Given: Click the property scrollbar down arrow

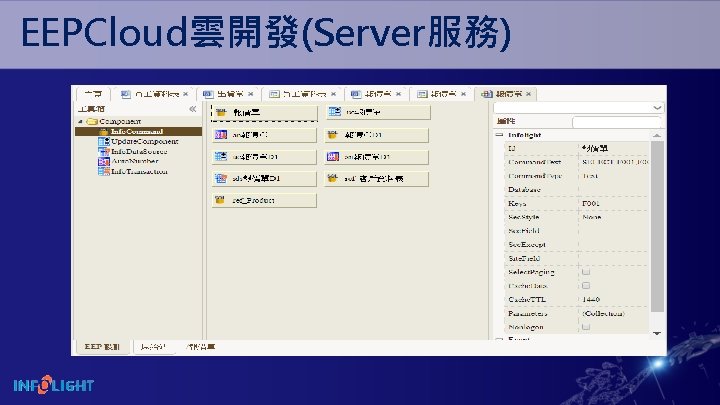Looking at the screenshot, I should (x=657, y=333).
